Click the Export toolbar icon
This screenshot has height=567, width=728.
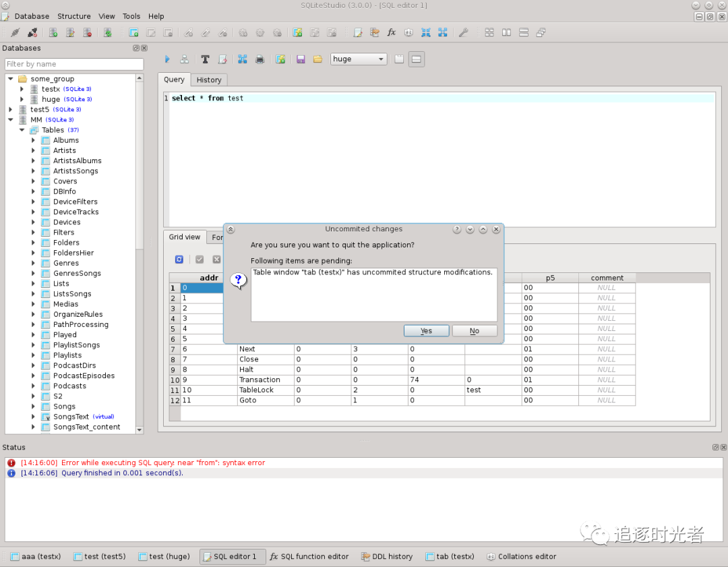[443, 32]
